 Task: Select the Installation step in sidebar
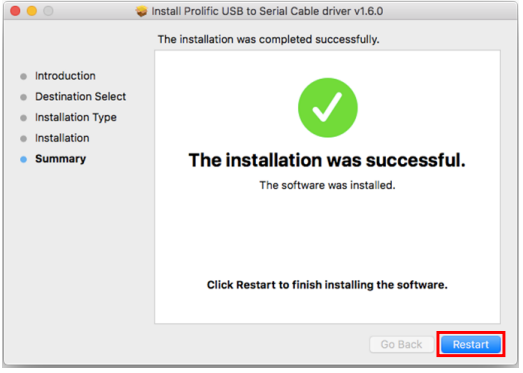[62, 138]
